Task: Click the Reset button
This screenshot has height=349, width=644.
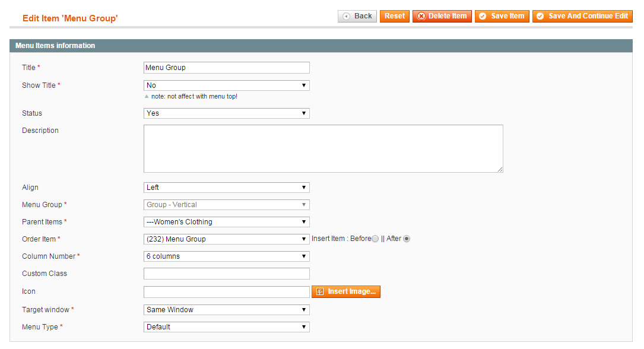Action: (x=394, y=16)
